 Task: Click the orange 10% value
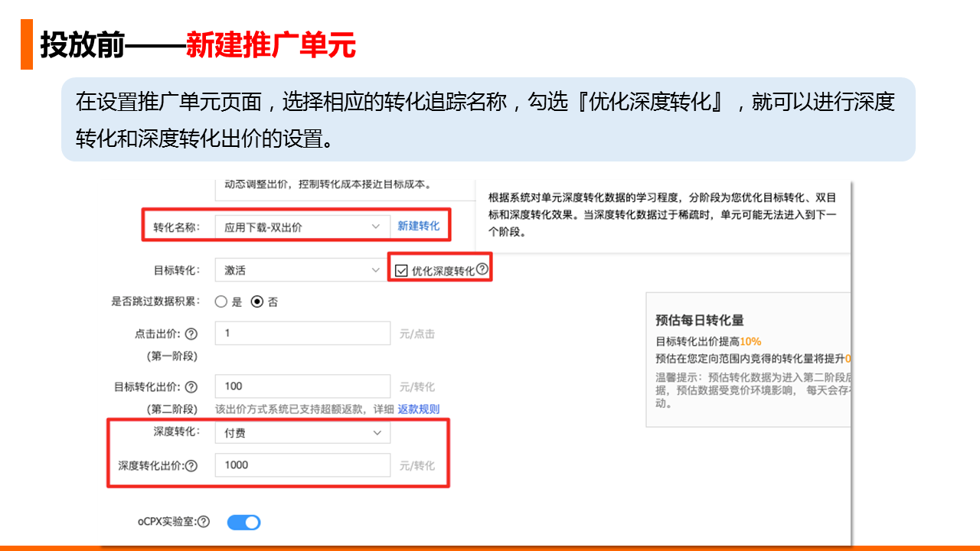coord(750,341)
